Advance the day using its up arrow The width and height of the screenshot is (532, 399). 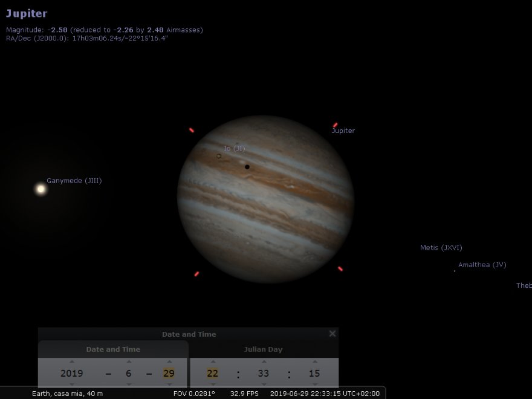[169, 362]
